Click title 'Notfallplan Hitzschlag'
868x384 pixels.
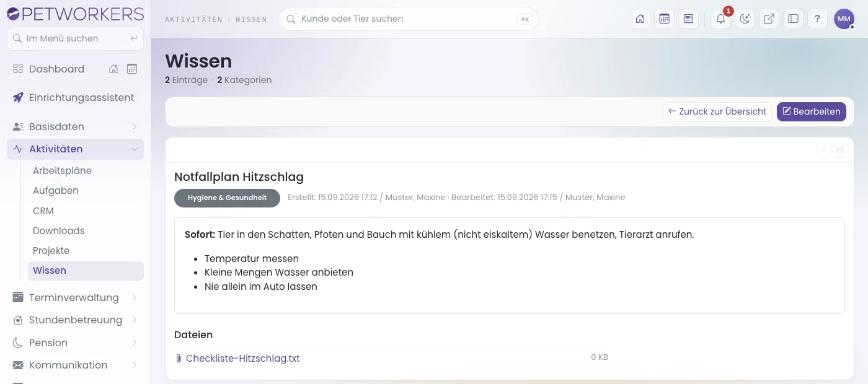tap(239, 177)
